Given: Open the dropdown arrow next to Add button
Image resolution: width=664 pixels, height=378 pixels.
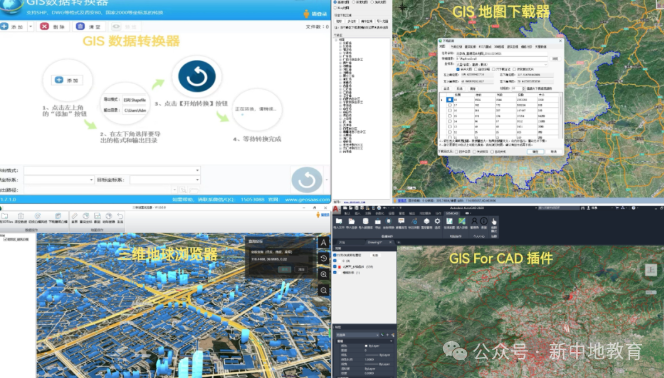Looking at the screenshot, I should pyautogui.click(x=30, y=27).
